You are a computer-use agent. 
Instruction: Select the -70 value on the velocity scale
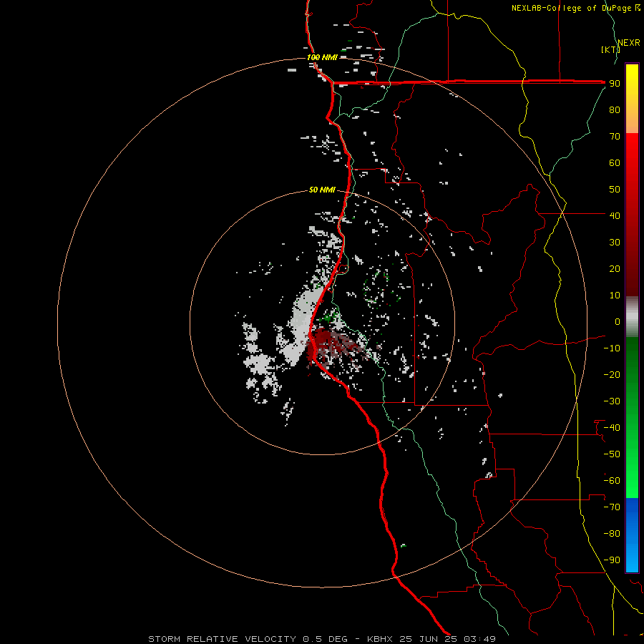click(612, 507)
